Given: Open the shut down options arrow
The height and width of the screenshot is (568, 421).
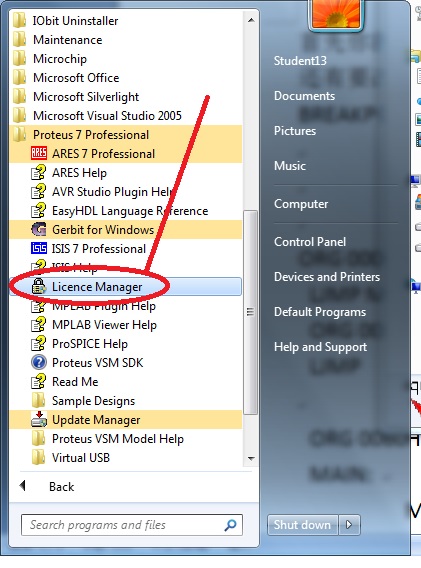Looking at the screenshot, I should 349,525.
